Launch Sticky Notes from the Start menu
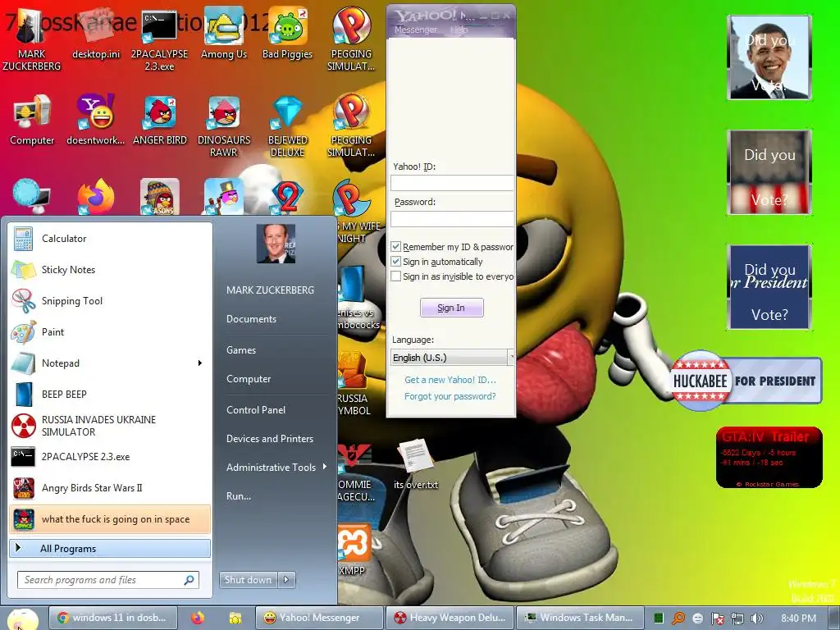Viewport: 840px width, 630px height. (x=110, y=269)
